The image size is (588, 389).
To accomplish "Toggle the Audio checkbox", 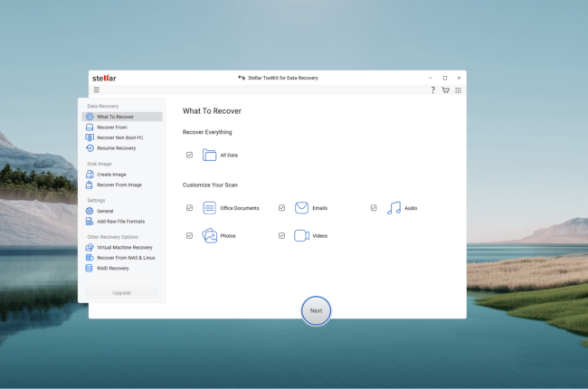I will point(374,208).
